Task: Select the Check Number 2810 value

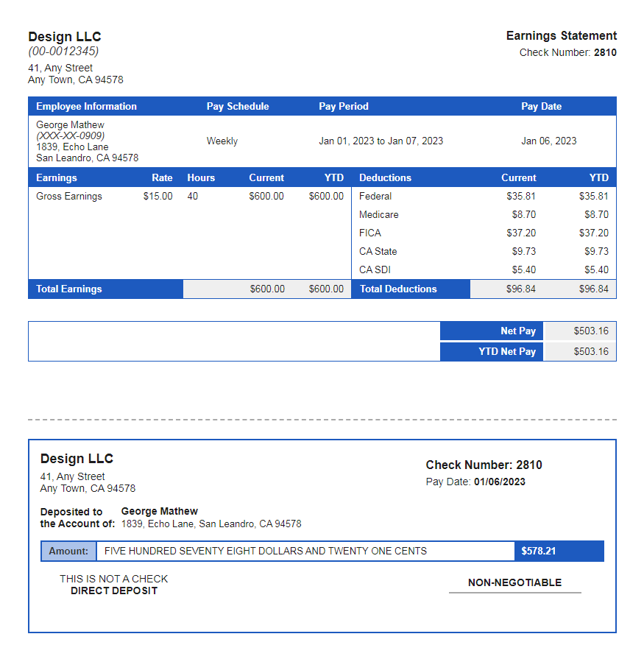Action: (x=605, y=52)
